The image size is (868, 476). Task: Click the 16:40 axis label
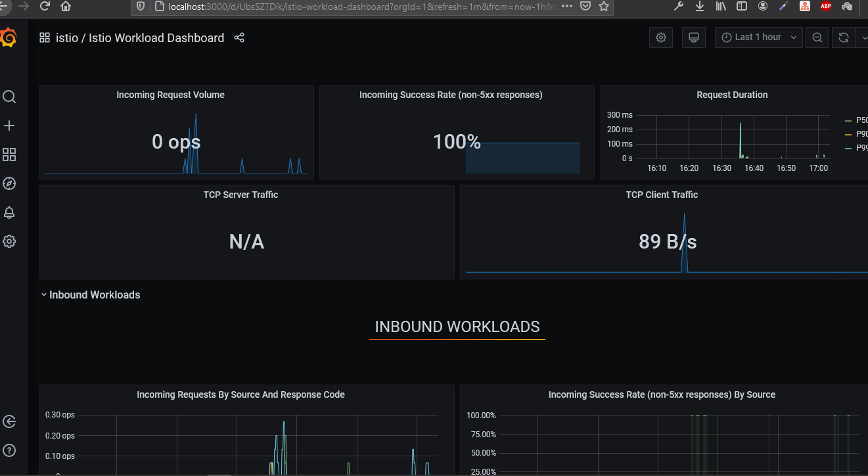[754, 168]
